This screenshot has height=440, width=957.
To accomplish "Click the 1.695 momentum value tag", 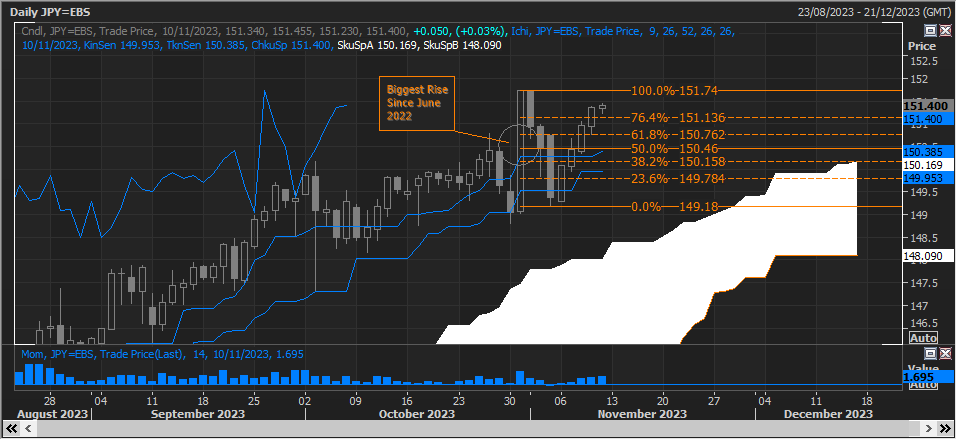I will click(926, 377).
